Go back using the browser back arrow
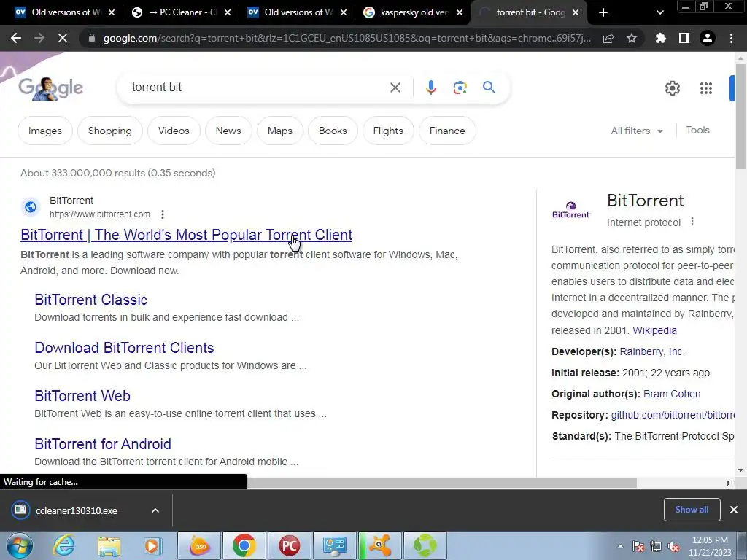 pos(16,38)
